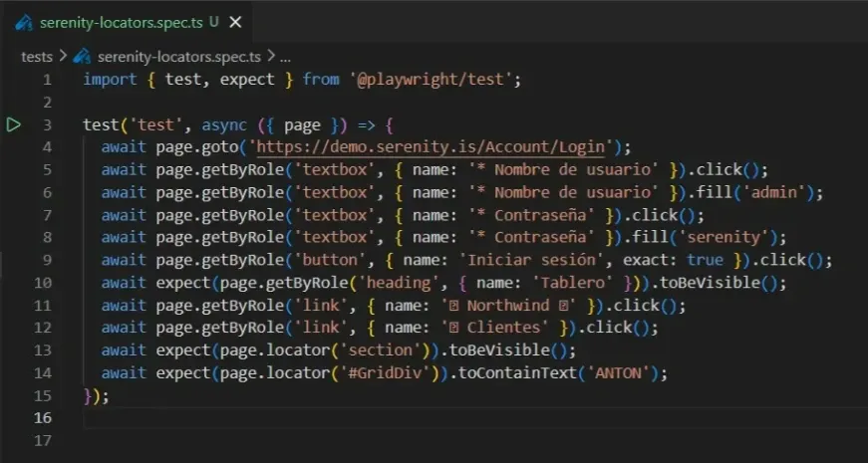Run the test with the green play icon

click(x=13, y=125)
